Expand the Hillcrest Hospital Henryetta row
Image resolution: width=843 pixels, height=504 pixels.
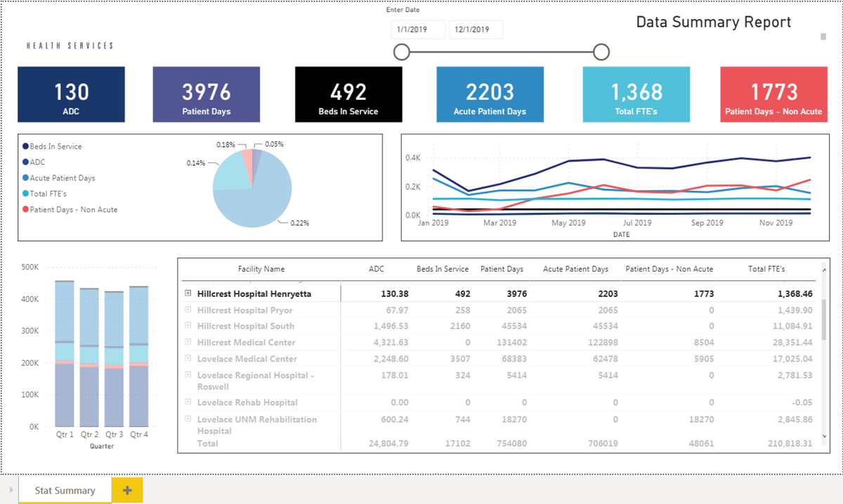point(188,293)
